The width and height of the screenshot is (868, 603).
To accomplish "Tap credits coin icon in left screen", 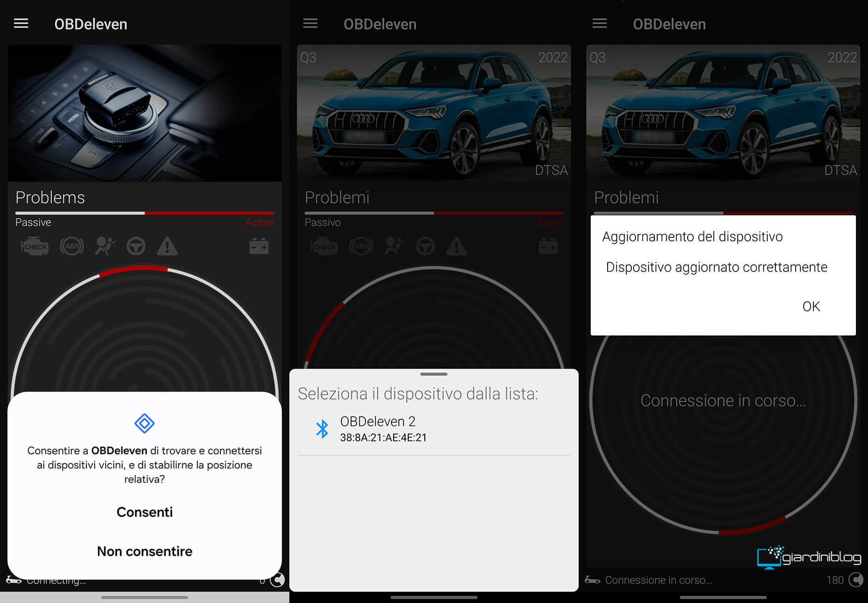I will click(277, 580).
